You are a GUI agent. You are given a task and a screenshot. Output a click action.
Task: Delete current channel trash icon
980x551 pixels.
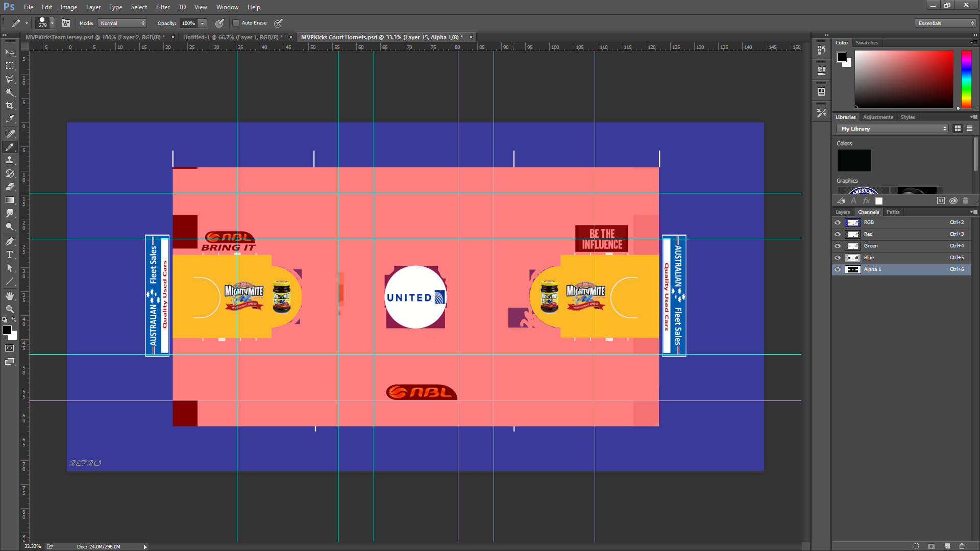(962, 546)
